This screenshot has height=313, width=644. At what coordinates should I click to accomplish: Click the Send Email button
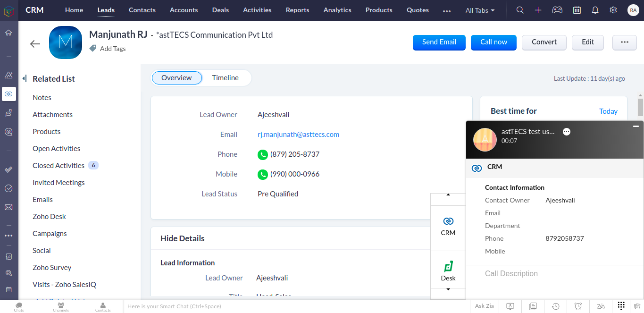pos(439,42)
